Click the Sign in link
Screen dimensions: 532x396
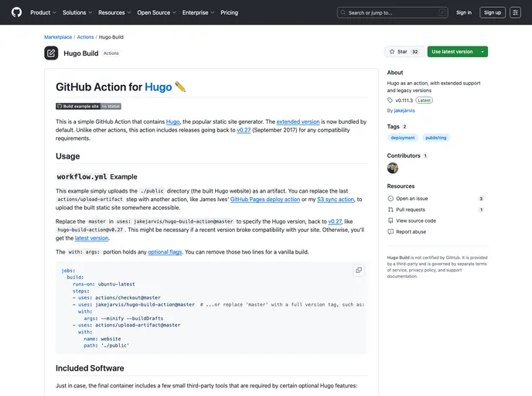(463, 12)
